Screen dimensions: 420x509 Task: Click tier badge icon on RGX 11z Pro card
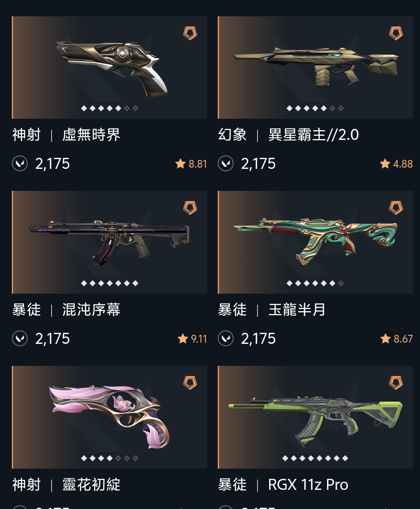coord(396,383)
